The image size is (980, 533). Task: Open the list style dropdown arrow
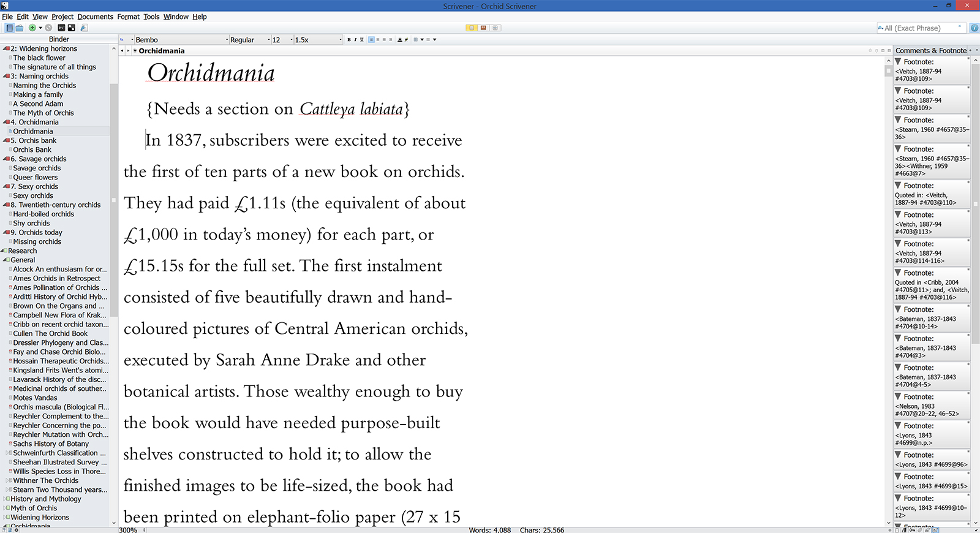pyautogui.click(x=434, y=39)
